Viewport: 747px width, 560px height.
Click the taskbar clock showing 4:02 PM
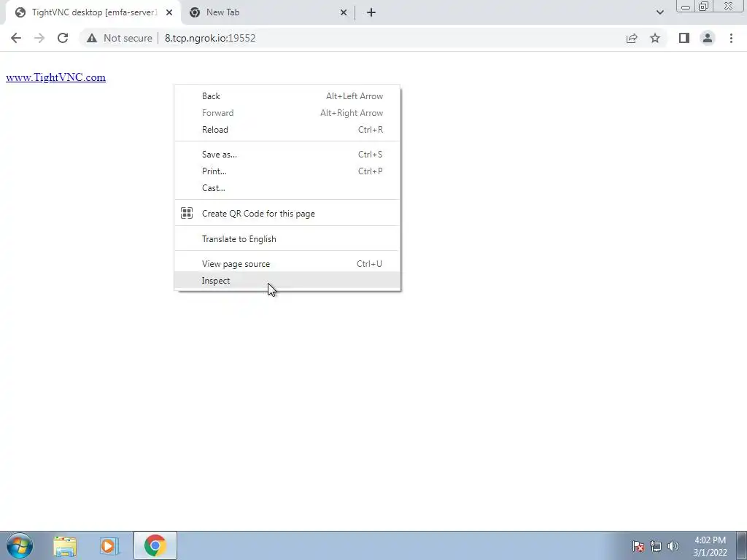pos(710,546)
